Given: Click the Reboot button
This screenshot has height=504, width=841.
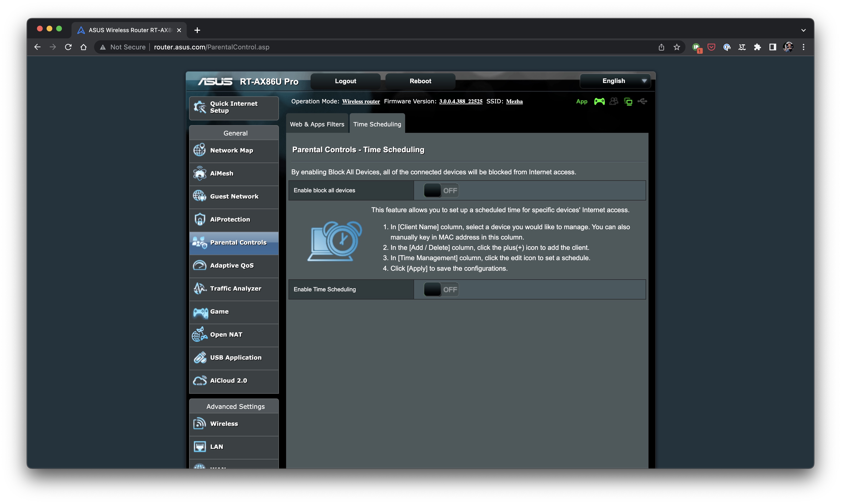Looking at the screenshot, I should click(x=420, y=80).
